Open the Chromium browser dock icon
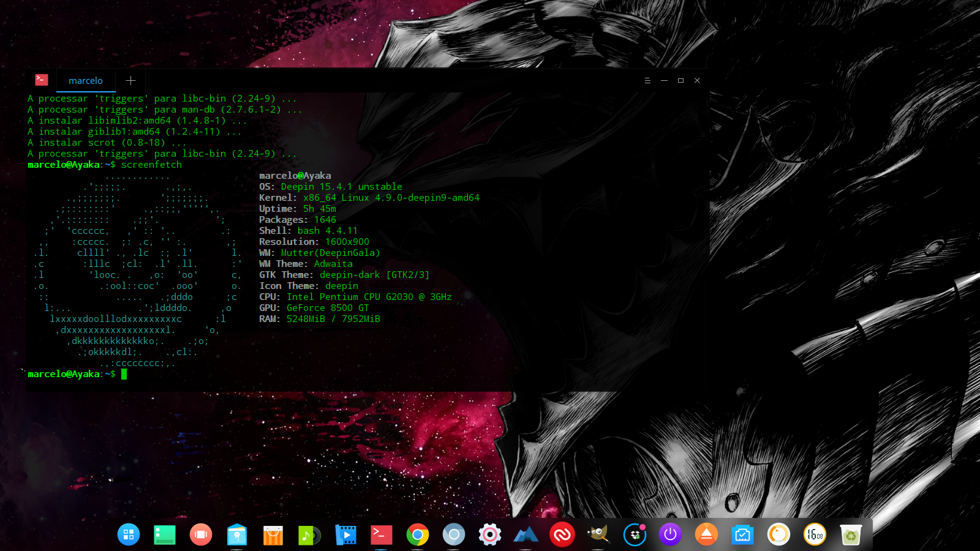The width and height of the screenshot is (980, 551). 454,534
